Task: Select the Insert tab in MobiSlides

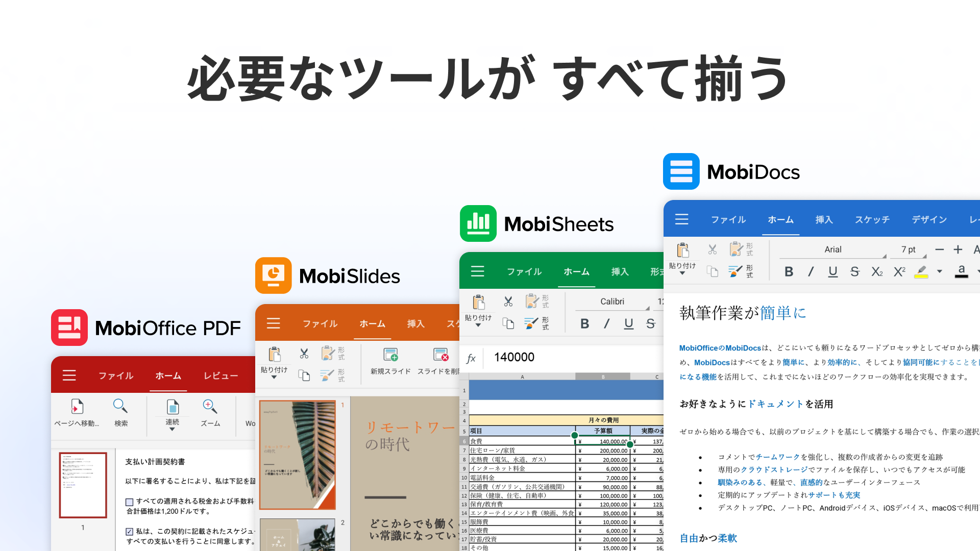Action: point(415,323)
